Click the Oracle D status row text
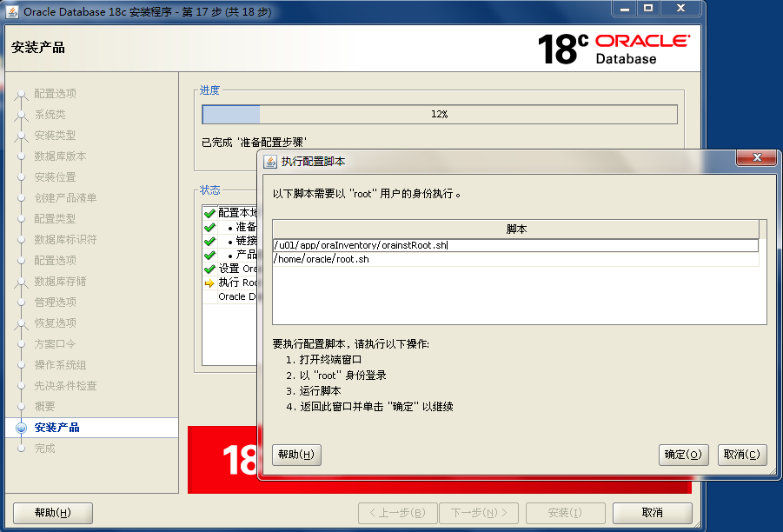 tap(237, 296)
